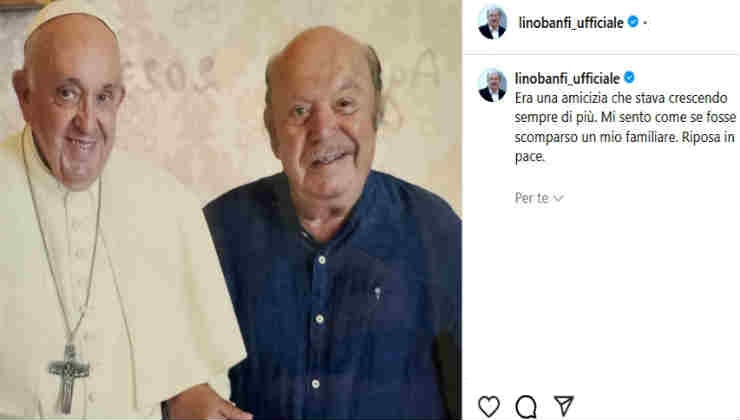Viewport: 740px width, 420px height.
Task: Open linobanfi_ufficiale profile from header username
Action: coord(571,22)
